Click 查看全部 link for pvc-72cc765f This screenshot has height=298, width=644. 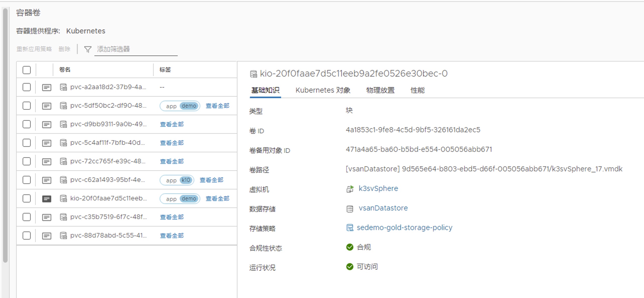(172, 162)
